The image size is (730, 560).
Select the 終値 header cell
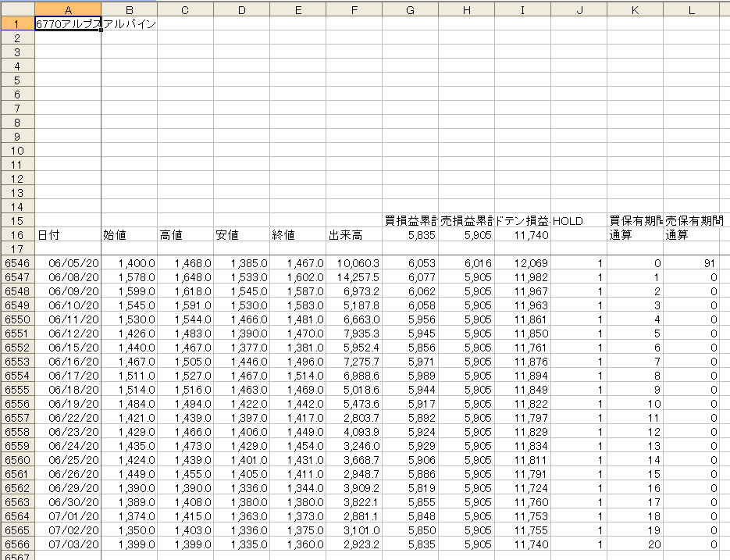pyautogui.click(x=298, y=235)
